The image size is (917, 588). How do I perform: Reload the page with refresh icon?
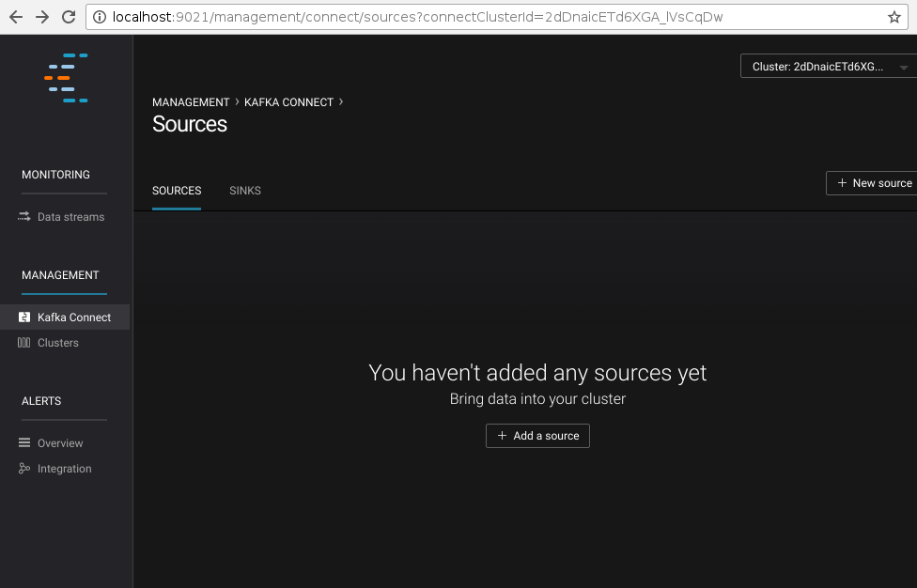click(x=68, y=17)
